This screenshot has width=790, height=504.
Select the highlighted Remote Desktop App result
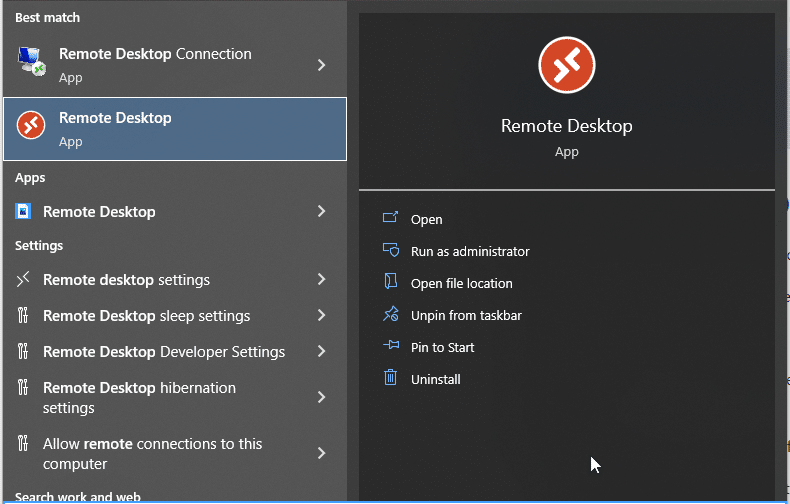[x=175, y=129]
